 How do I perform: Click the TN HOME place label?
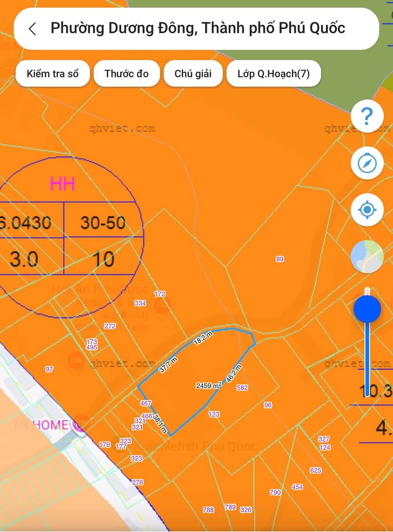41,425
